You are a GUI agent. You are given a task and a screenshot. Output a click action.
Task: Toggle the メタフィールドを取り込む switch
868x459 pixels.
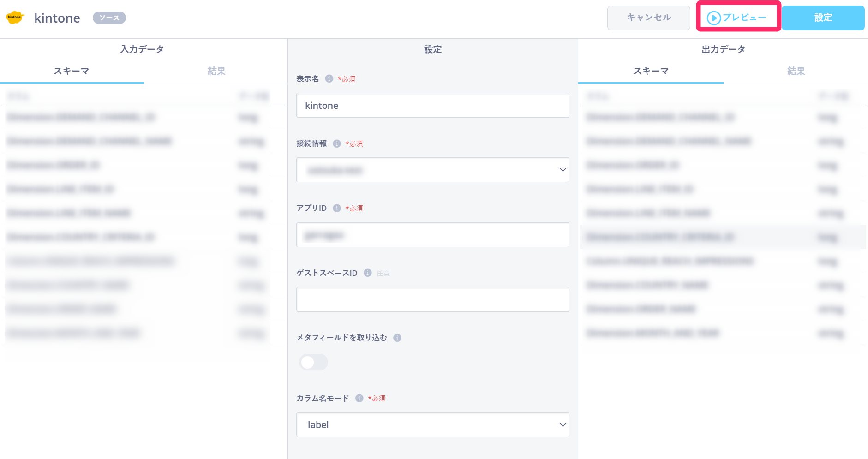coord(313,362)
